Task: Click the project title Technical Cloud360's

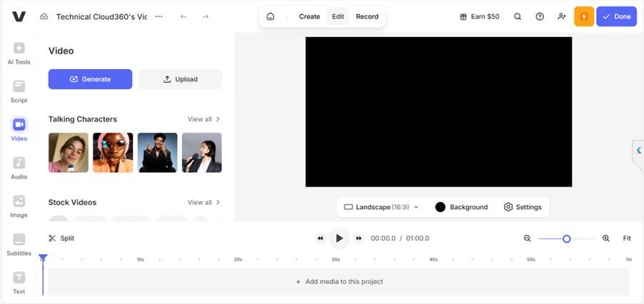Action: [x=101, y=17]
